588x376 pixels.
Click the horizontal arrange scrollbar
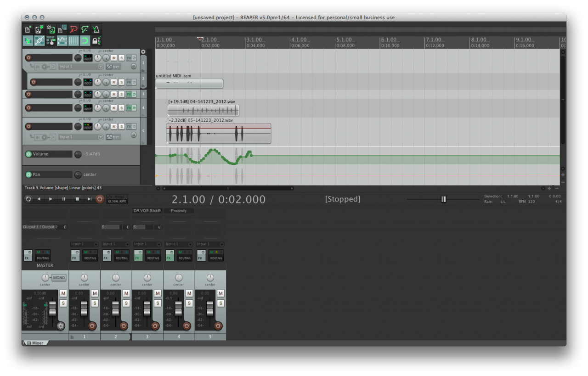tap(228, 188)
